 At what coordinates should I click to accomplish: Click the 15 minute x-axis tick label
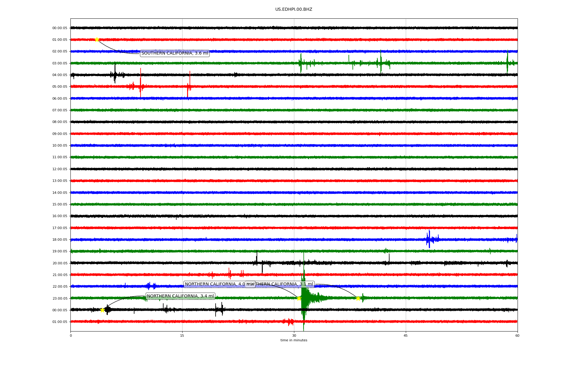click(x=182, y=335)
